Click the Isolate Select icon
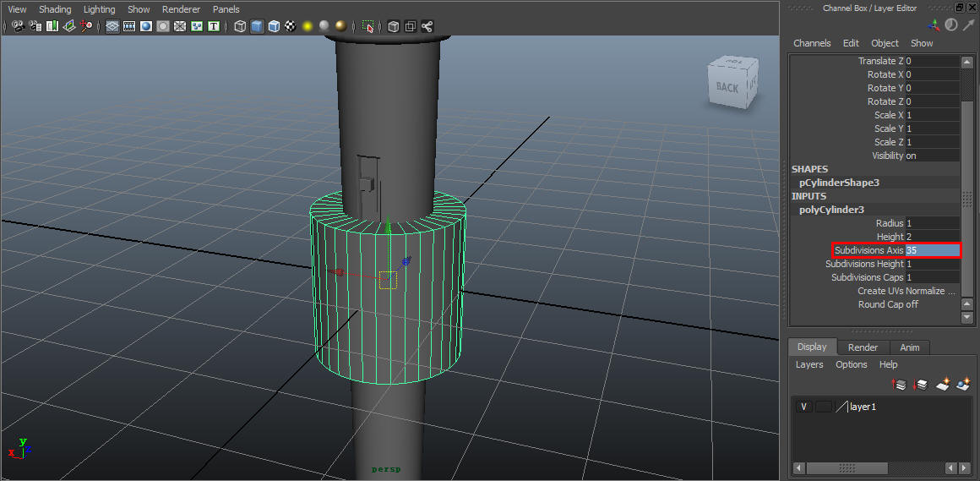980x481 pixels. (x=368, y=26)
